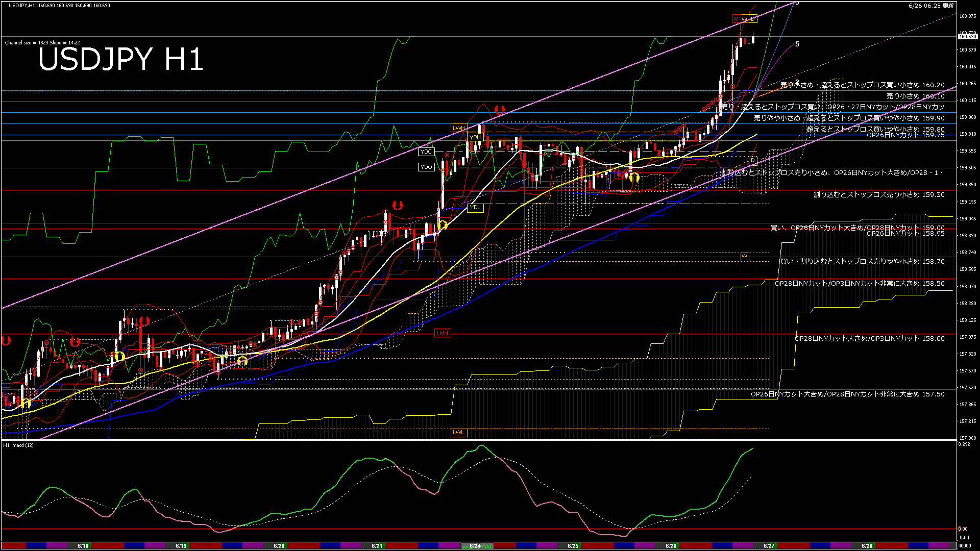Click the YDC yesterday-close label box
Image resolution: width=980 pixels, height=551 pixels.
[426, 152]
